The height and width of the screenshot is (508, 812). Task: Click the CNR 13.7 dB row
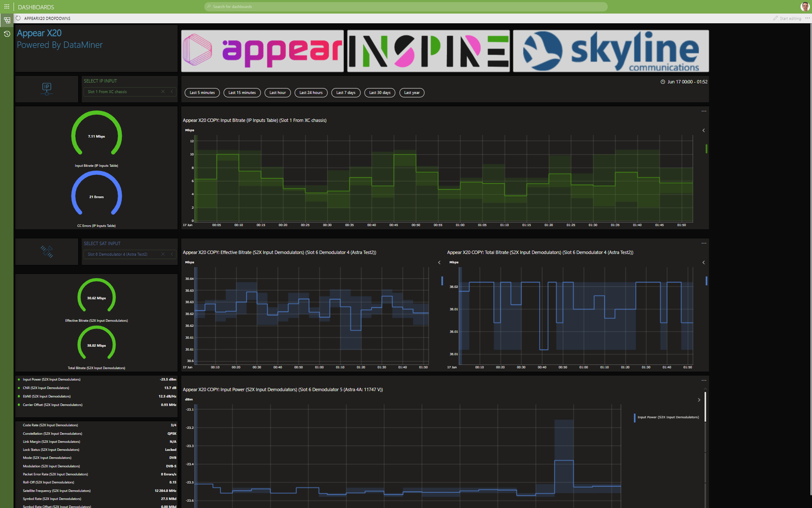tap(97, 388)
